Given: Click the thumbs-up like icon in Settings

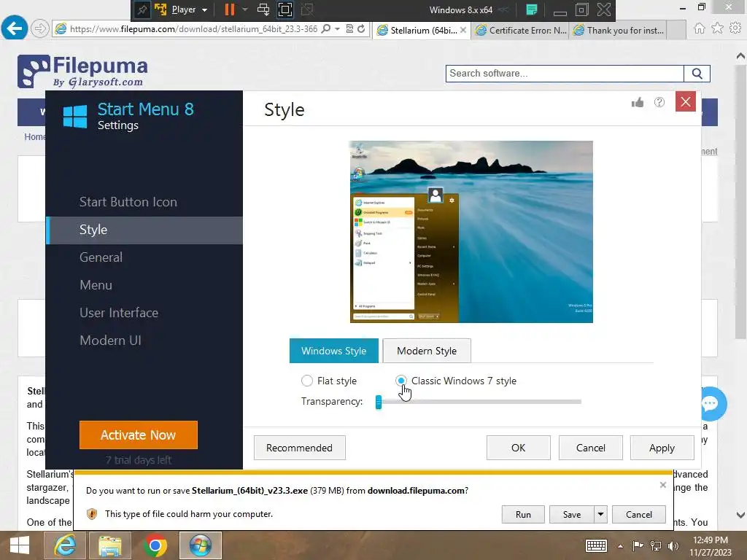Looking at the screenshot, I should click(638, 102).
